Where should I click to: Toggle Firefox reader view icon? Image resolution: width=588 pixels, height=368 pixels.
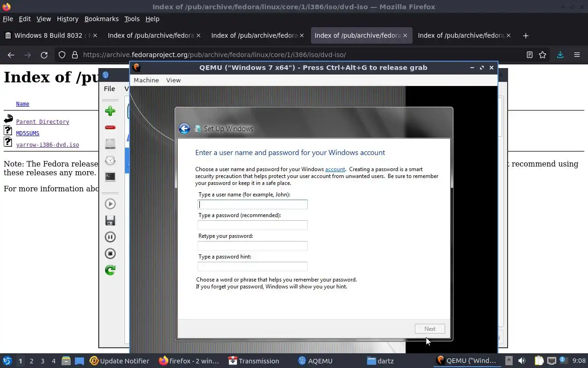point(530,55)
